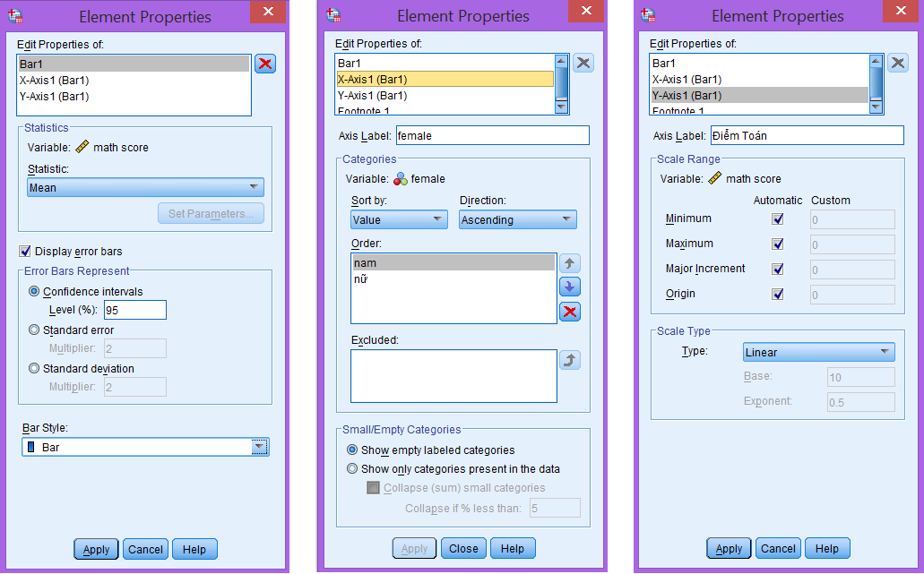Click the confidence interval Level (%) field
Image resolution: width=924 pixels, height=574 pixels.
pyautogui.click(x=134, y=310)
